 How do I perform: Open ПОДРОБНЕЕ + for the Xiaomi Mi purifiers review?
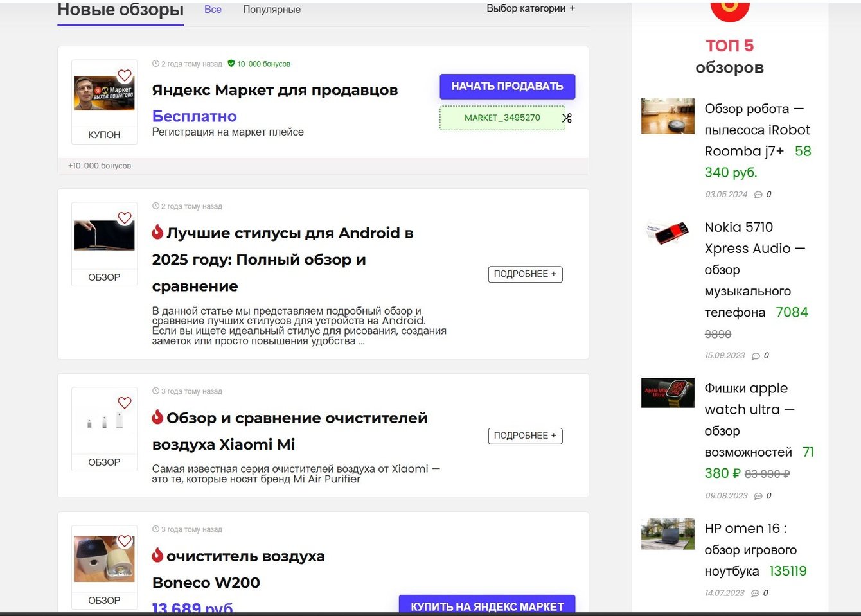(x=525, y=436)
